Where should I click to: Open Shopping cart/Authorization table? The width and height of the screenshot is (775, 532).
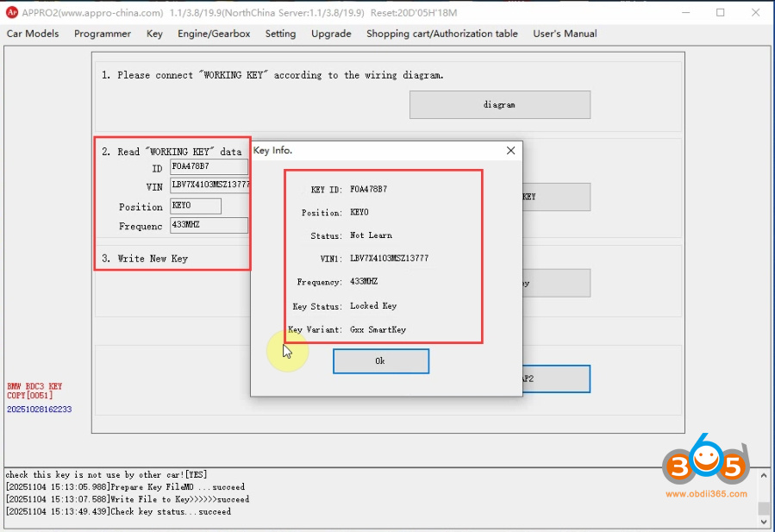(442, 34)
